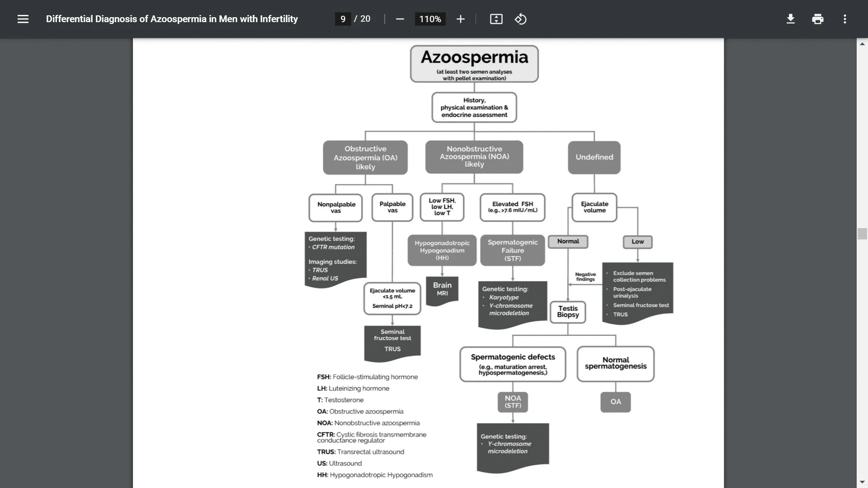The width and height of the screenshot is (868, 488).
Task: Toggle the Azoospermia root node
Action: tap(474, 65)
